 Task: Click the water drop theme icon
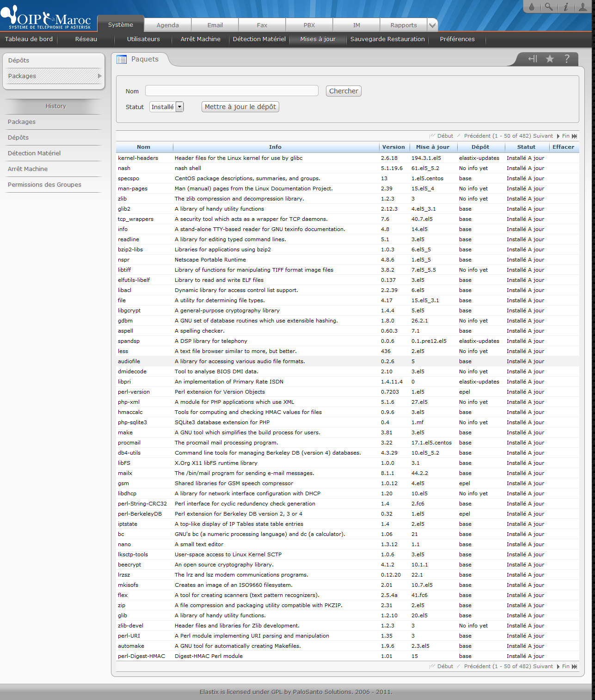coord(532,6)
